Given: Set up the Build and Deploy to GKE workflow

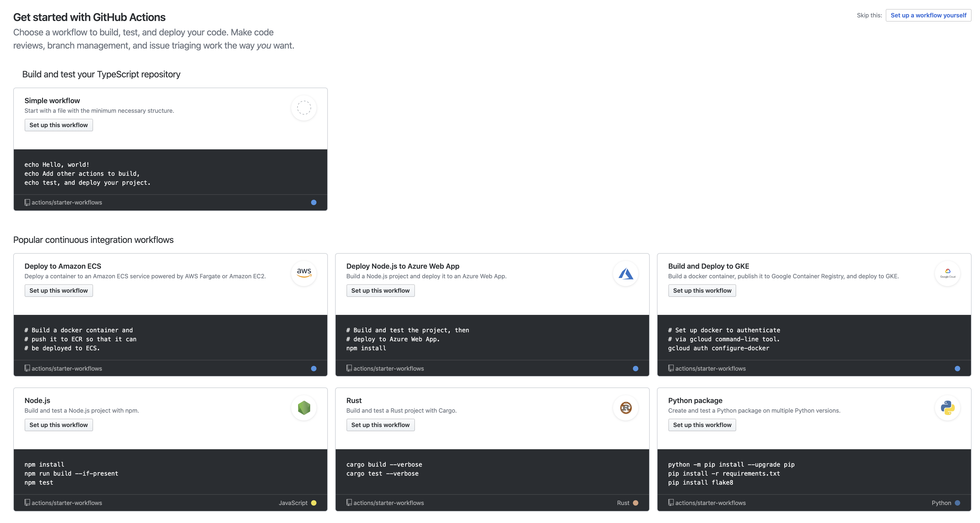Looking at the screenshot, I should point(702,290).
